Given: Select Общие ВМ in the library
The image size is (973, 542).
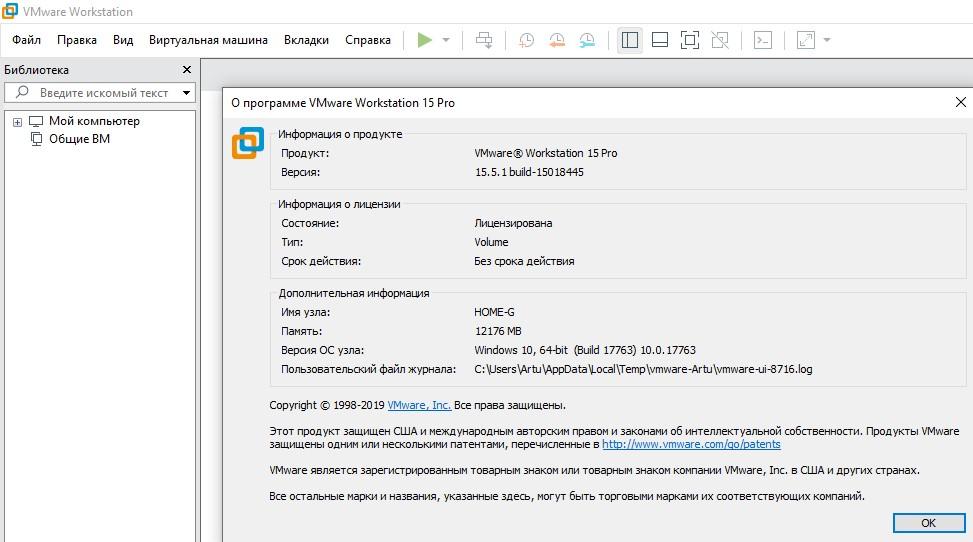Looking at the screenshot, I should tap(79, 139).
